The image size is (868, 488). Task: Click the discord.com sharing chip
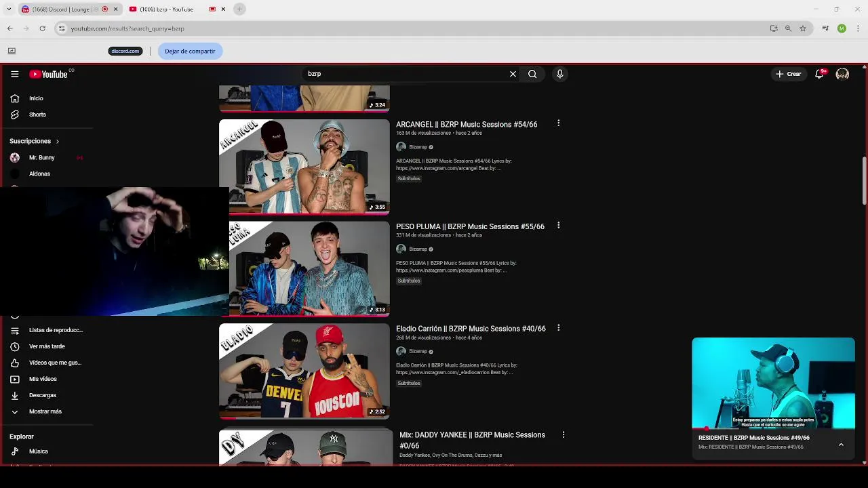tap(125, 51)
